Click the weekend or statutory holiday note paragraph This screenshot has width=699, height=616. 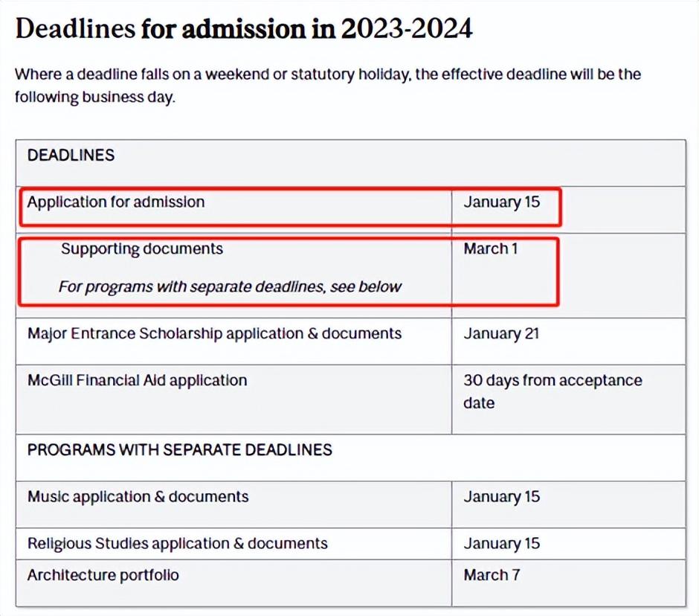click(x=327, y=86)
